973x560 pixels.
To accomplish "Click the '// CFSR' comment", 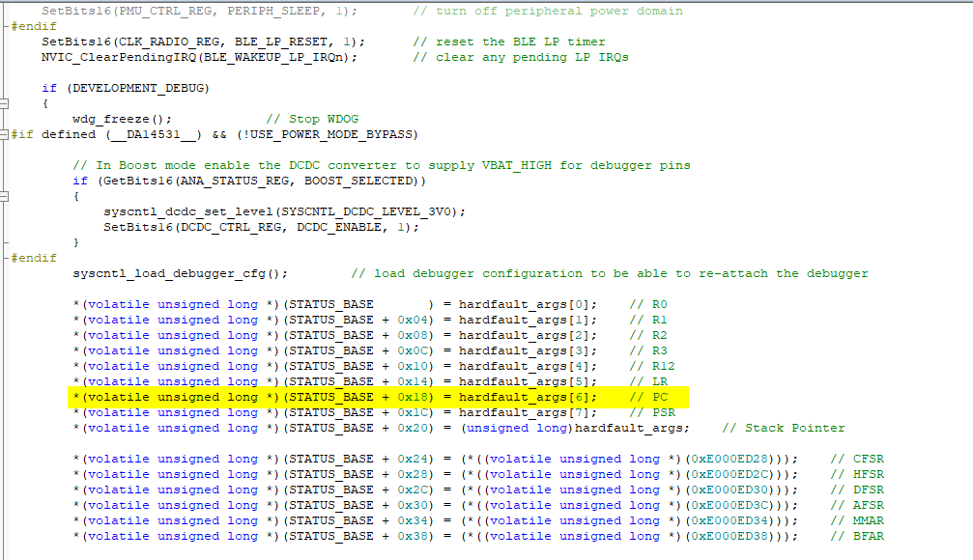I will pos(858,459).
